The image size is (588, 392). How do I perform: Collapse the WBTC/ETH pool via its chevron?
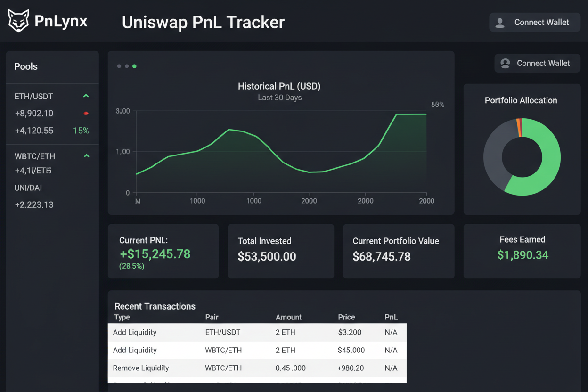coord(86,155)
